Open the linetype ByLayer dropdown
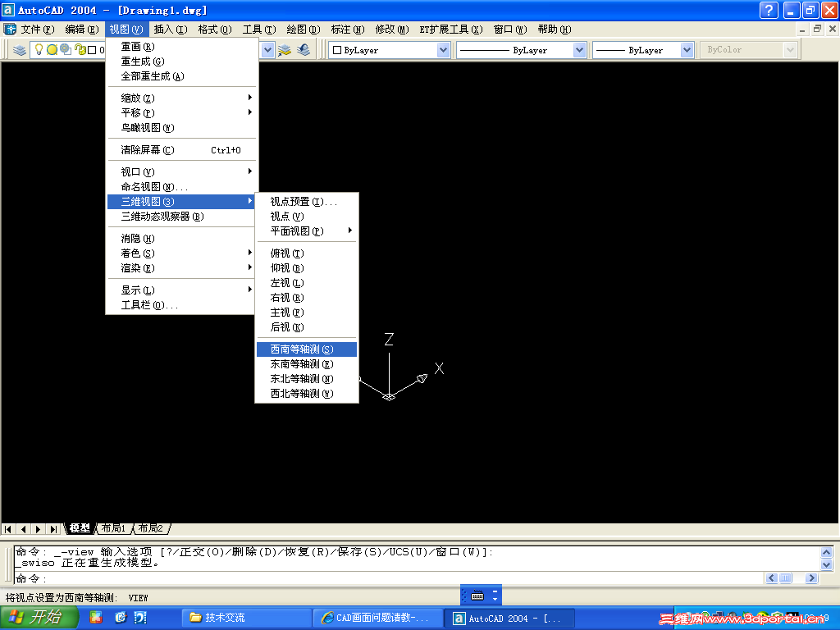This screenshot has width=840, height=630. [x=579, y=50]
